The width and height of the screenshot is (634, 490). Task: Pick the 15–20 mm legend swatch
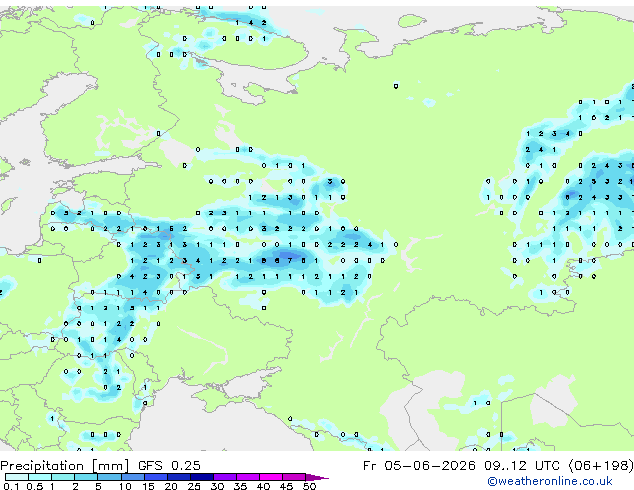click(155, 477)
